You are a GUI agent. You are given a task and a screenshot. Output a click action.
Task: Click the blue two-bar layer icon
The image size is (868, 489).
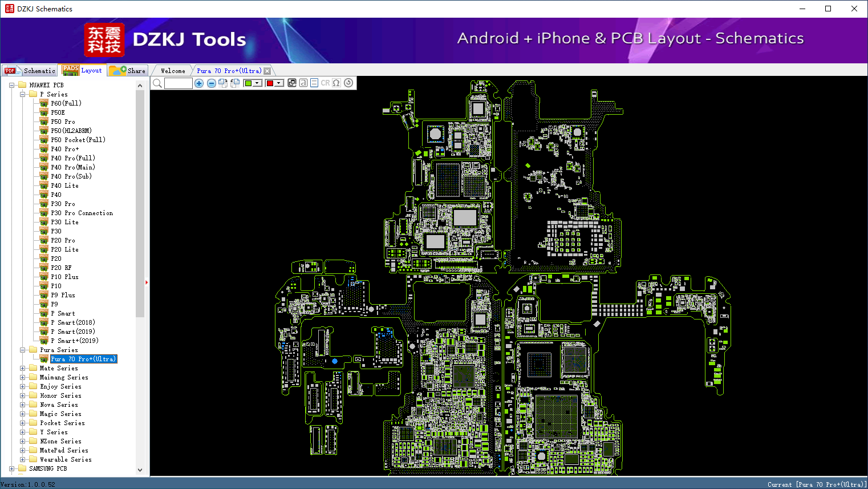tap(314, 83)
